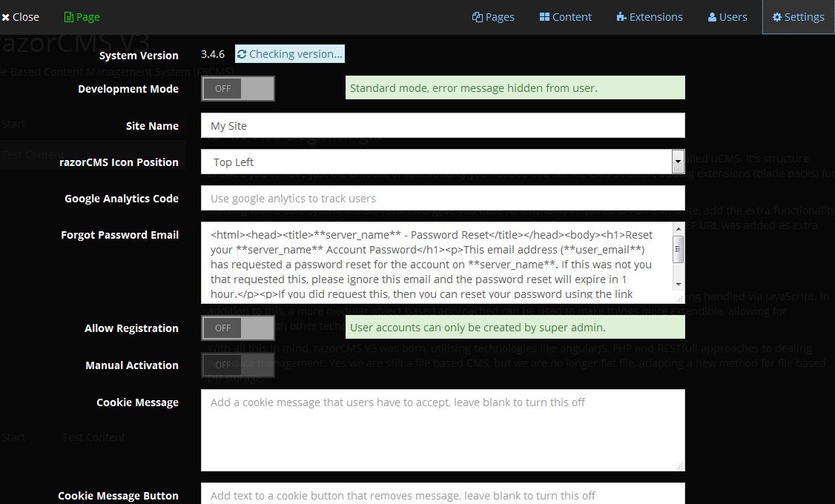
Task: Click the Google Analytics Code field
Action: [443, 198]
